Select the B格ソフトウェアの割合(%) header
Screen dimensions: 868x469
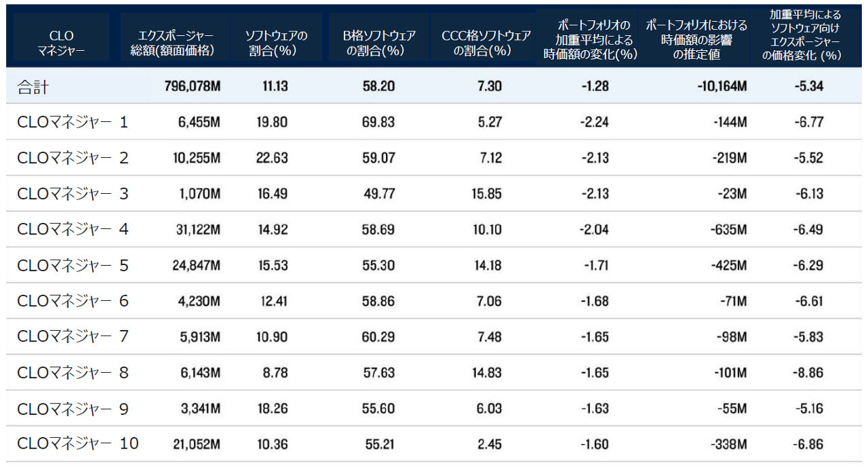click(x=378, y=42)
